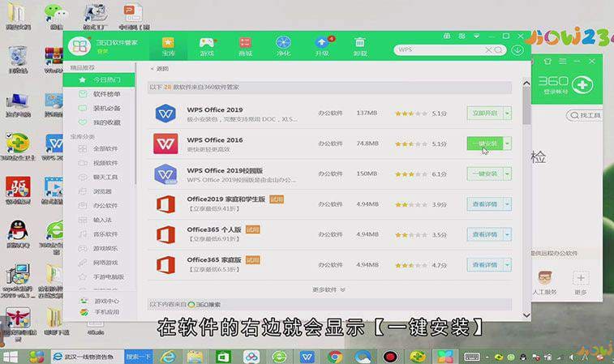Open the green Store icon on taskbar
Viewport: 614px width, 364px height.
[223, 357]
